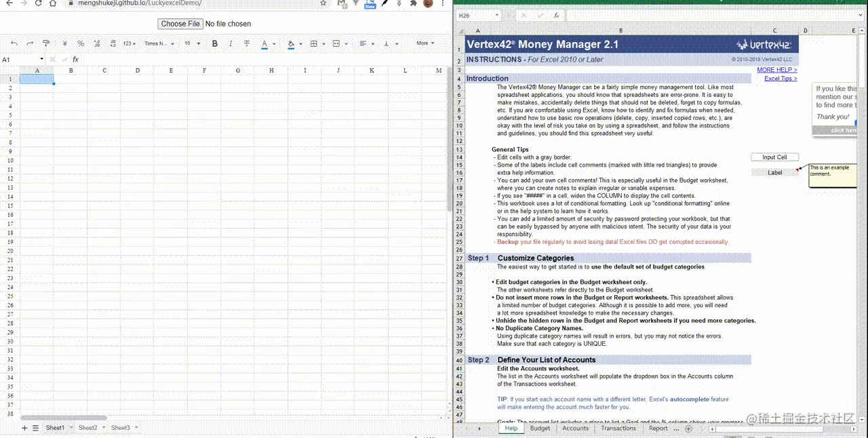Open More toolbar options dropdown

tap(425, 43)
